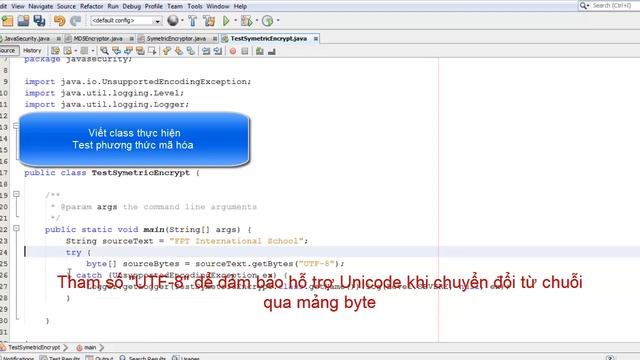
Task: Click the orange Undo arrow
Action: click(x=60, y=20)
